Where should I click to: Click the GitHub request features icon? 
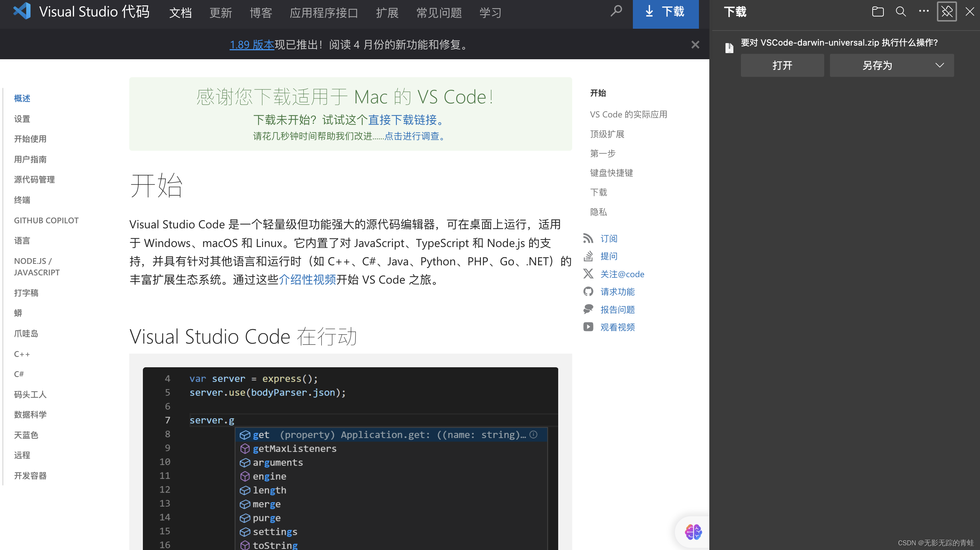tap(588, 292)
